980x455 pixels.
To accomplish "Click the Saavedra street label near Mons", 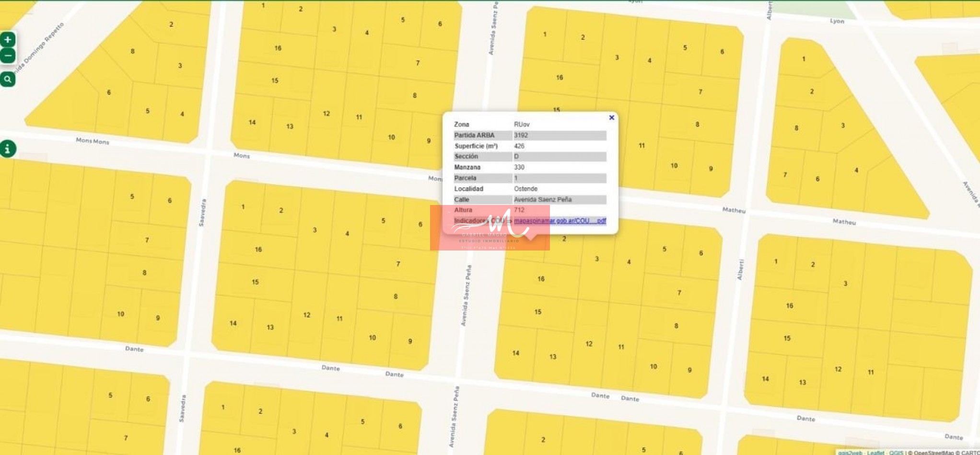I will [x=202, y=213].
